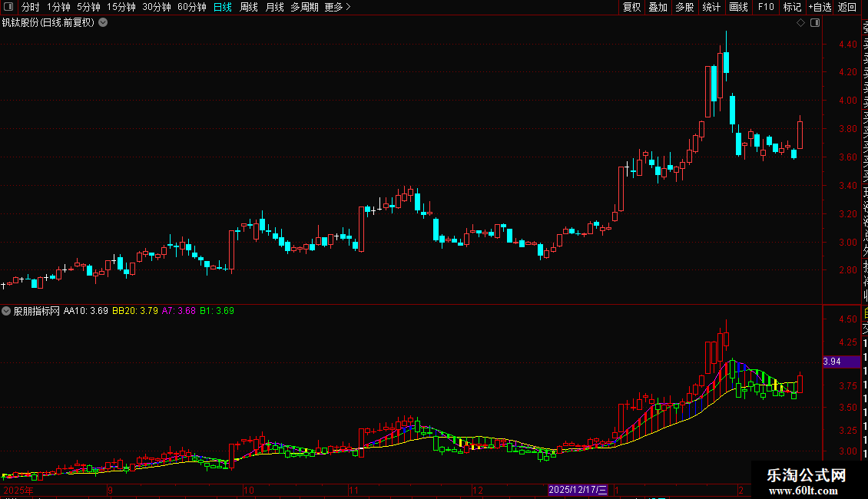Click the 返回 back button
This screenshot has height=499, width=868.
point(847,7)
